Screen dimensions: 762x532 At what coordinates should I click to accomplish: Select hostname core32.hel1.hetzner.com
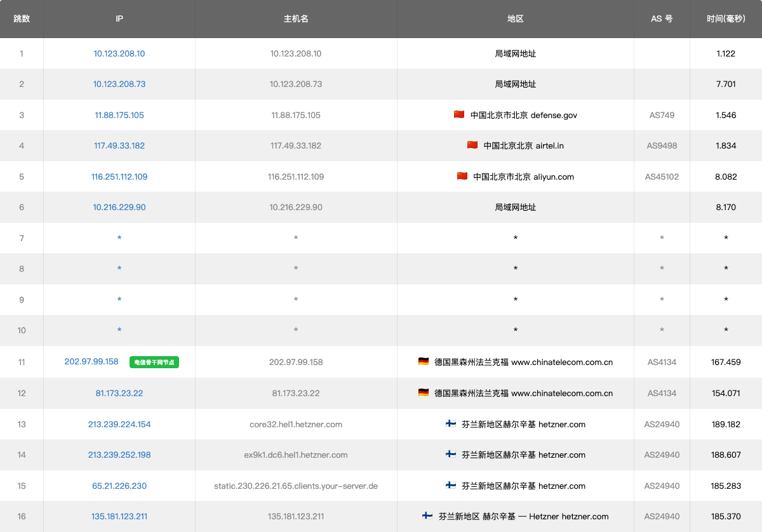click(x=296, y=424)
